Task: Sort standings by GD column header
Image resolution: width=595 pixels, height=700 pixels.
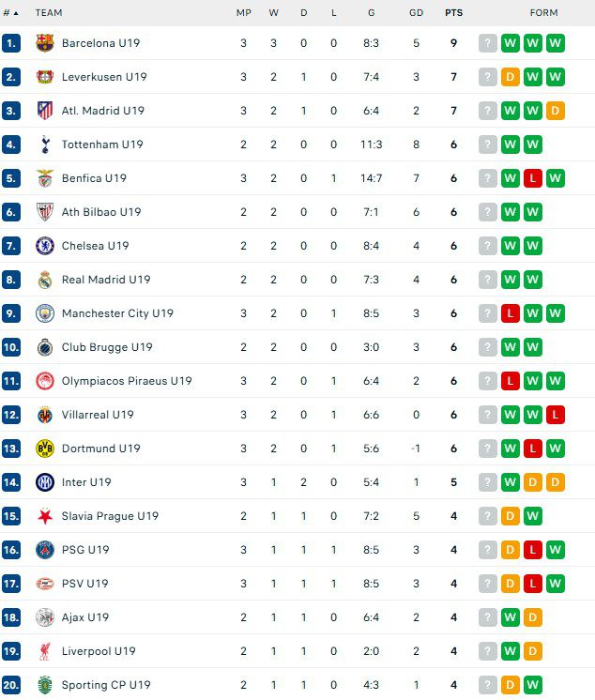Action: pos(416,13)
